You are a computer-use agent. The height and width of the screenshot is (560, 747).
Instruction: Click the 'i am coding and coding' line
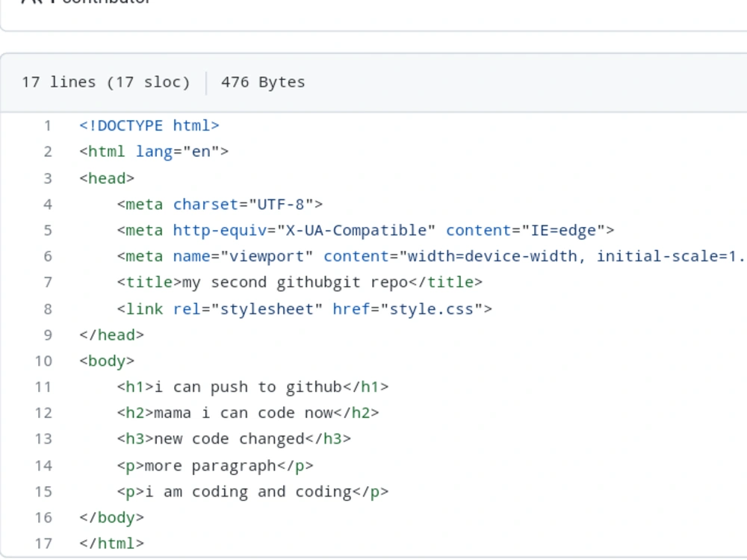[252, 491]
